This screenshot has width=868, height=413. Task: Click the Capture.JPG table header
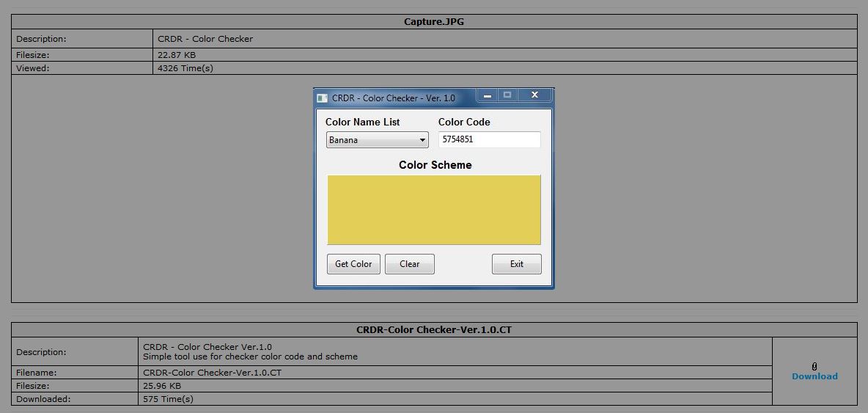pyautogui.click(x=434, y=22)
